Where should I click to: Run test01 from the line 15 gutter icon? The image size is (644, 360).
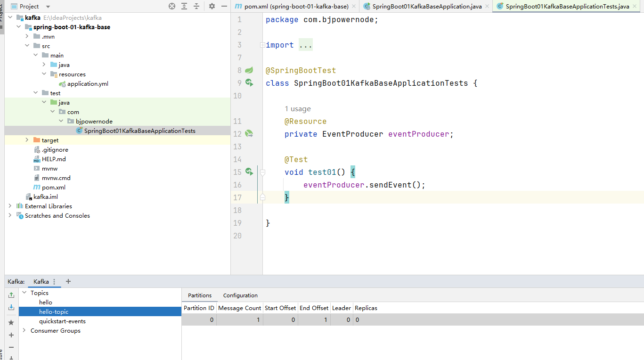(249, 172)
